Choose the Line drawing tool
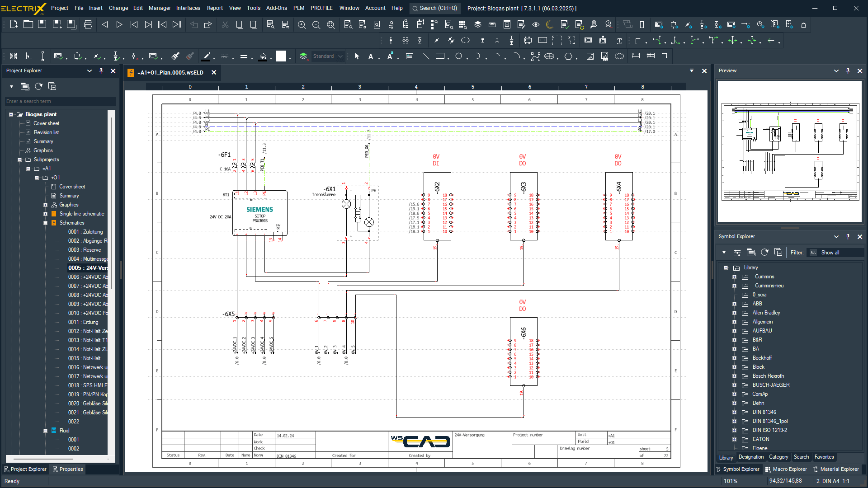The height and width of the screenshot is (488, 868). point(426,56)
